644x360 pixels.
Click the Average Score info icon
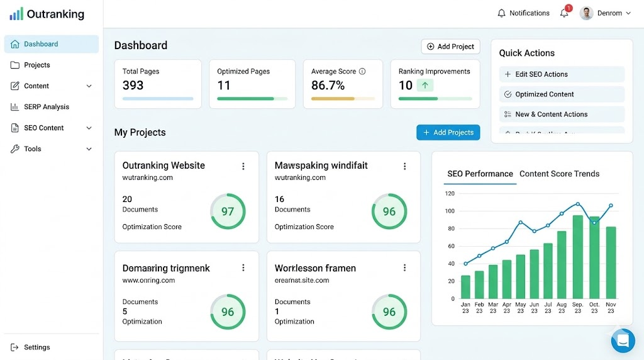362,72
